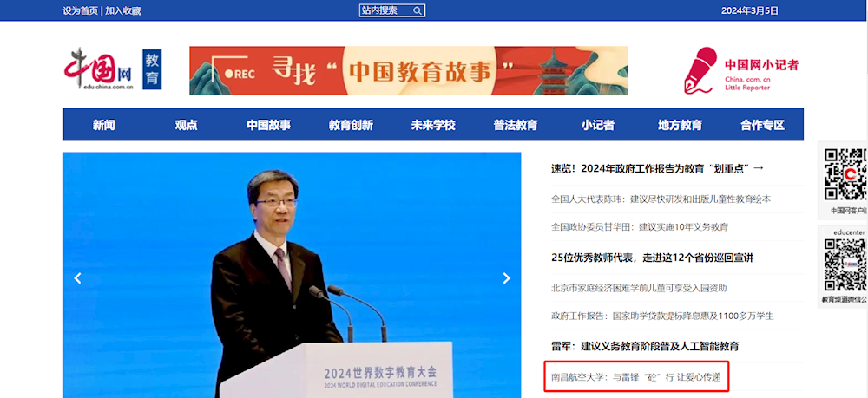Type in the 站内搜索 search field

click(384, 10)
